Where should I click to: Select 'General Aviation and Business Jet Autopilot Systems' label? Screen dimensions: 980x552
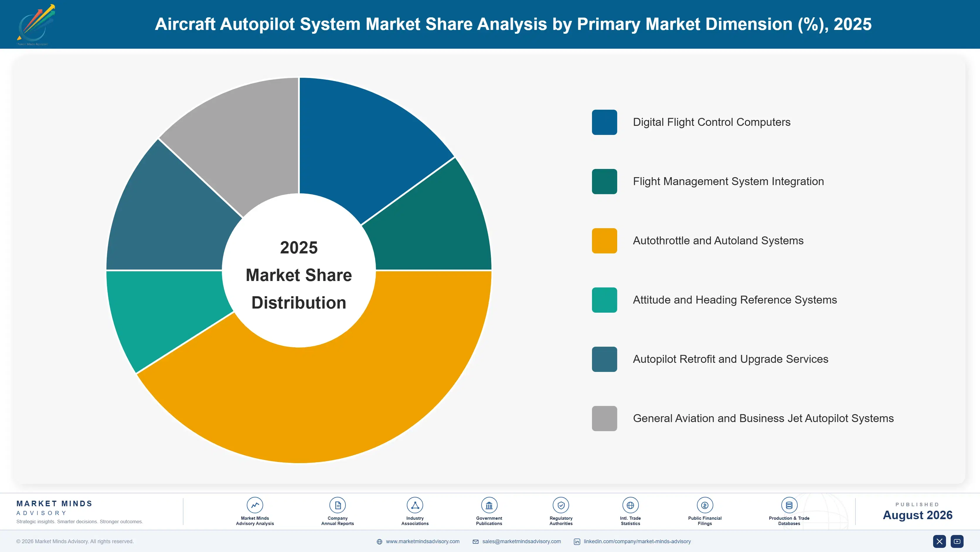point(763,418)
